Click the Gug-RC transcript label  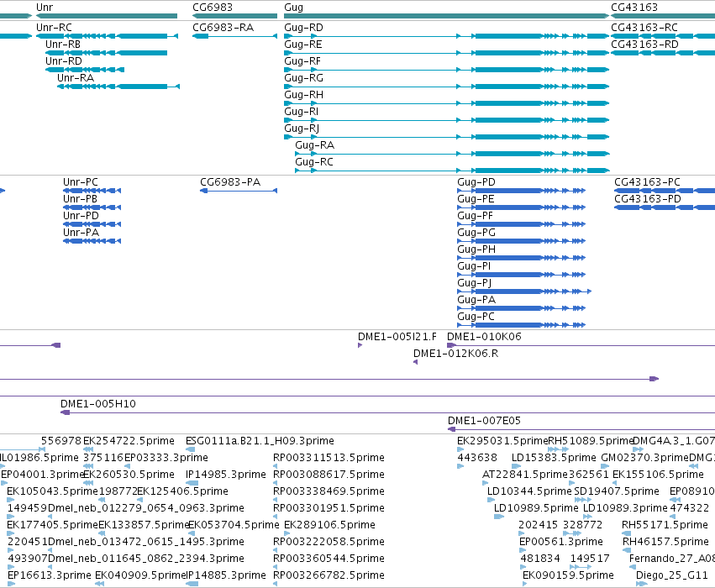[314, 162]
